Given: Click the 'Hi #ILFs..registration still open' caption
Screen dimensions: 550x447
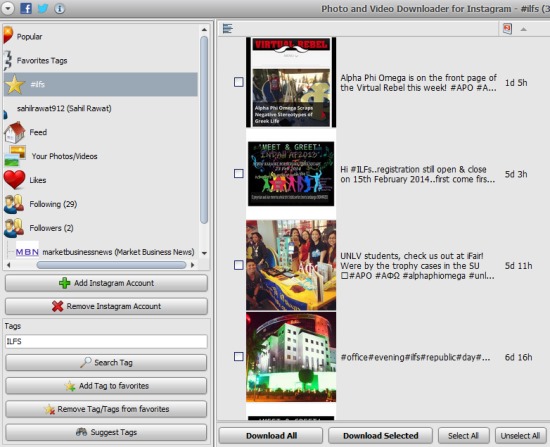Looking at the screenshot, I should click(418, 174).
